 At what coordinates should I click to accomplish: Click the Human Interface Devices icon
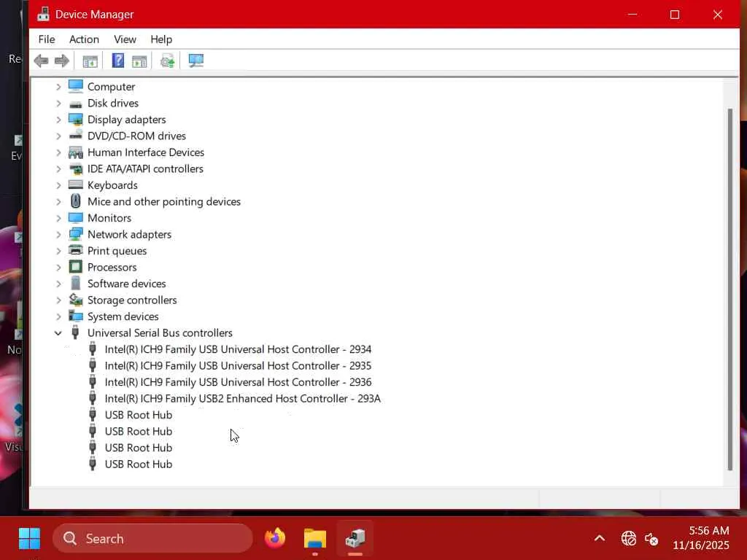click(75, 152)
